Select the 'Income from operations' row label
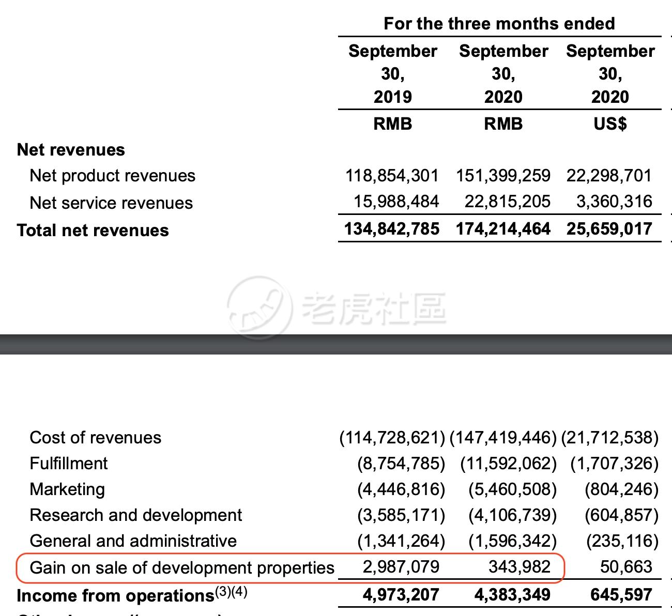Image resolution: width=672 pixels, height=616 pixels. click(x=132, y=595)
